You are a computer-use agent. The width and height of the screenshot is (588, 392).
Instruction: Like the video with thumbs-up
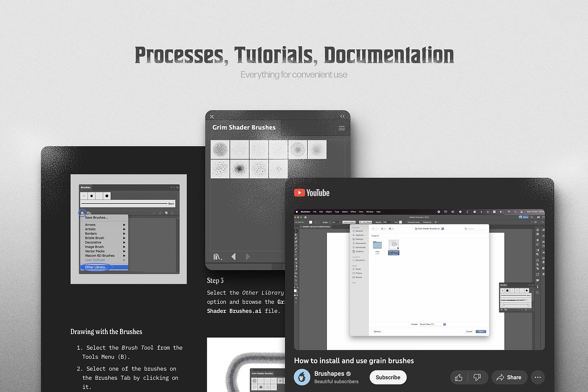[x=459, y=377]
